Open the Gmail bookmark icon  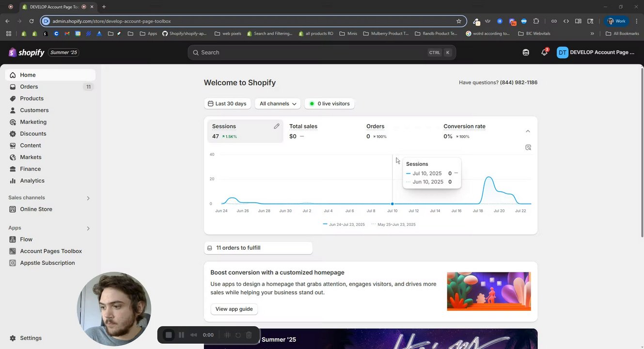67,33
